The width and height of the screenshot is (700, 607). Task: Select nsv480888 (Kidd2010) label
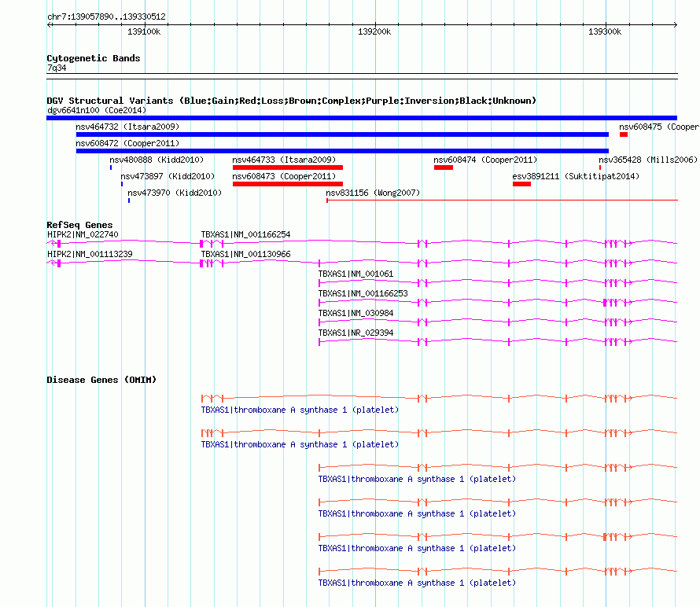tap(157, 160)
